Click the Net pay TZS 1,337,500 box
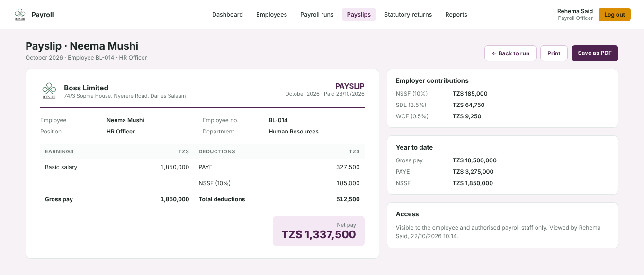Viewport: 644px width, 275px height. coord(319,231)
